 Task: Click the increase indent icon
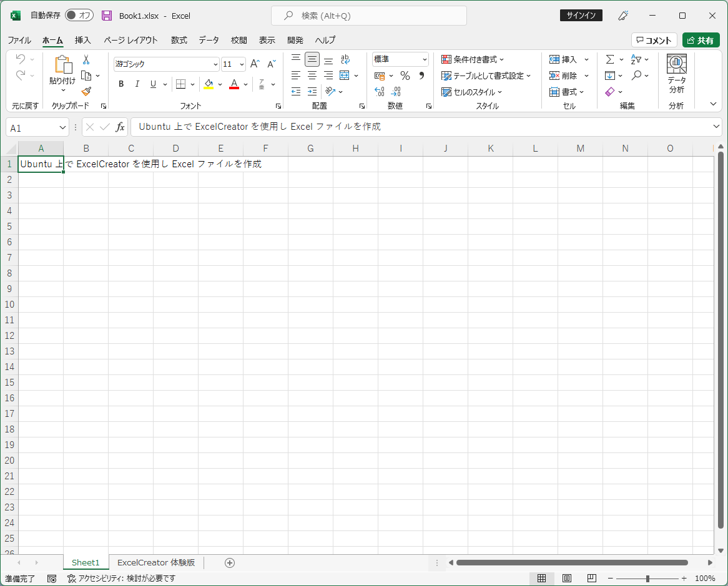[x=312, y=91]
